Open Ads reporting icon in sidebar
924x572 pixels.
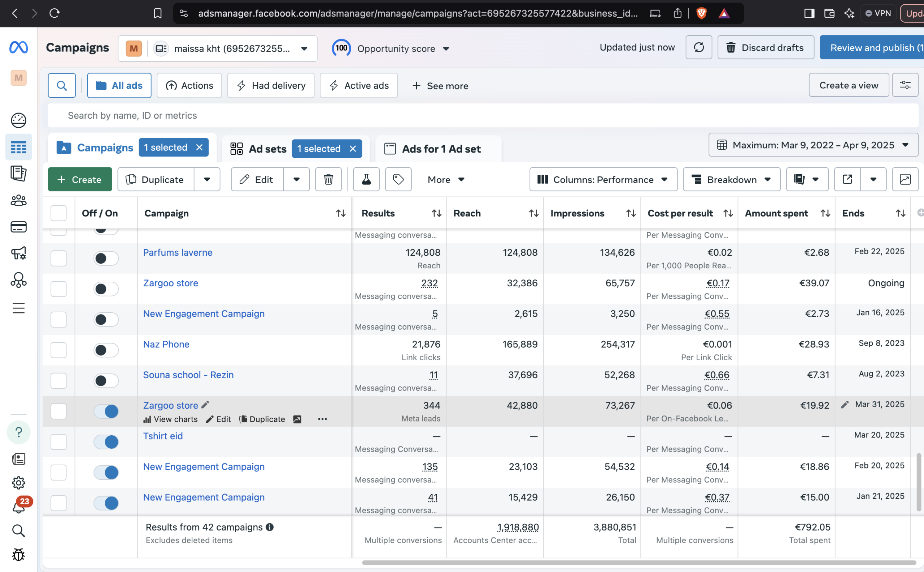pos(18,173)
